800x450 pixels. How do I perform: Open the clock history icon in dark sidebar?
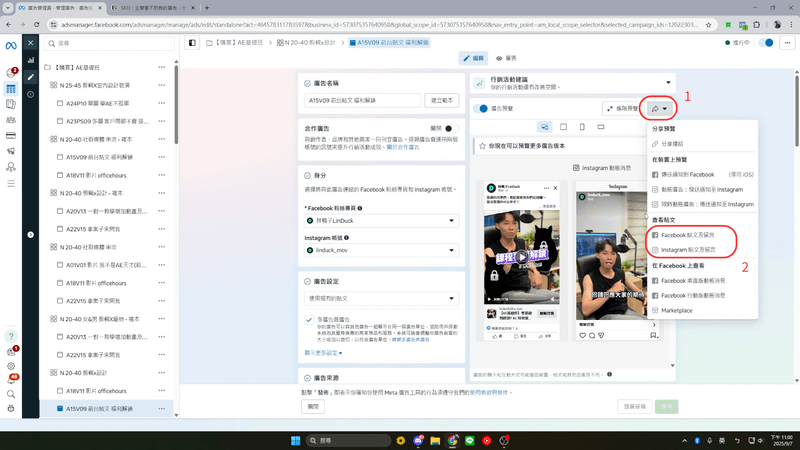[31, 94]
